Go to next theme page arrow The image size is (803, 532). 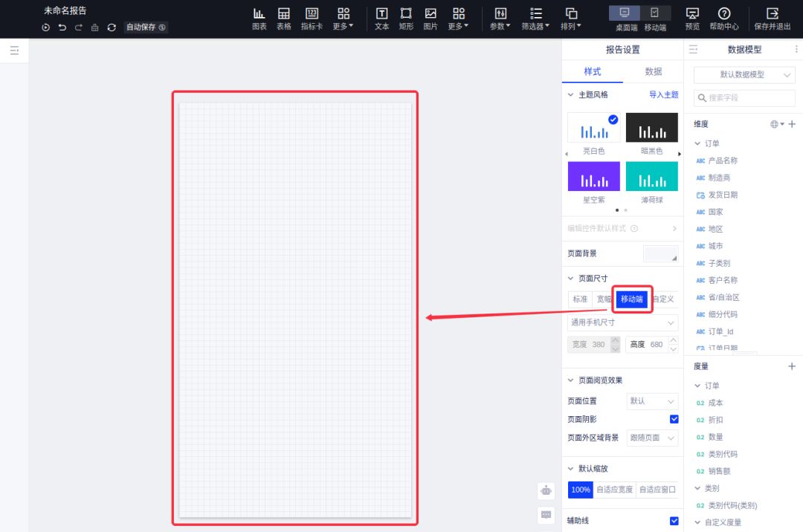(680, 154)
